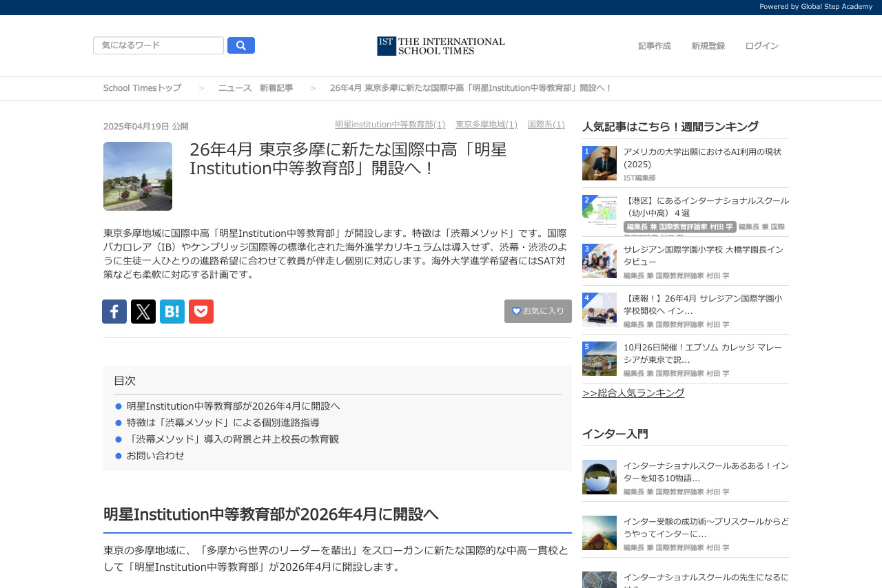Go to School Timesトップ breadcrumb

click(142, 88)
